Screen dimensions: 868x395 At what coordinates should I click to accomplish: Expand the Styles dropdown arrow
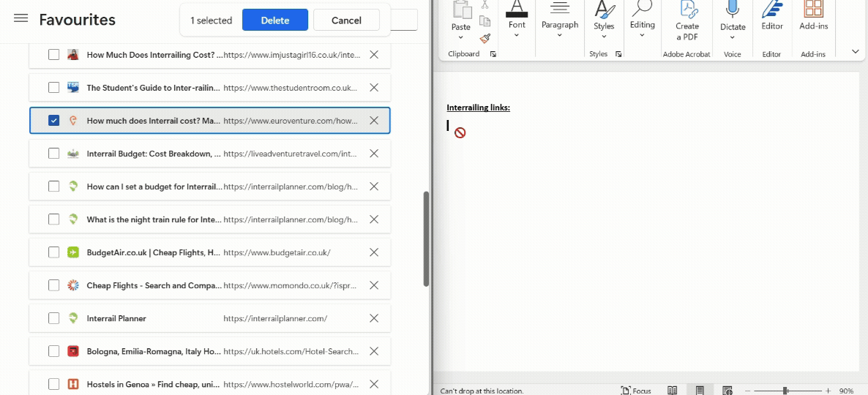(603, 37)
